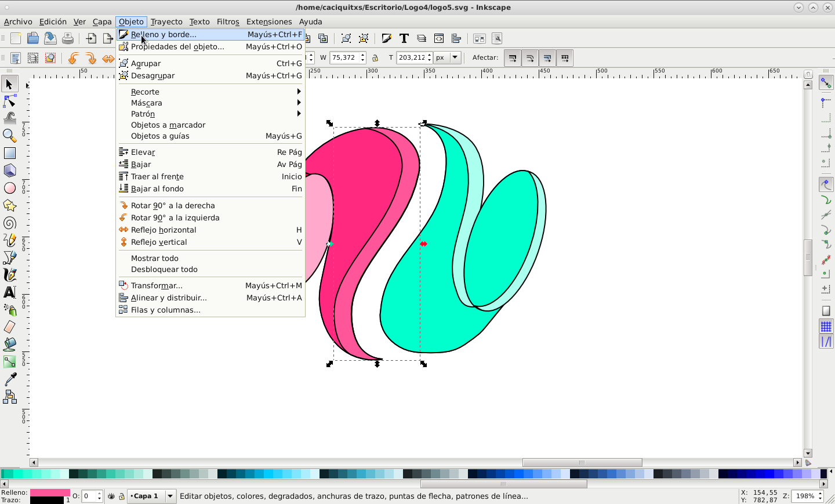Viewport: 835px width, 504px height.
Task: Toggle scale stroke width affect button
Action: (512, 58)
